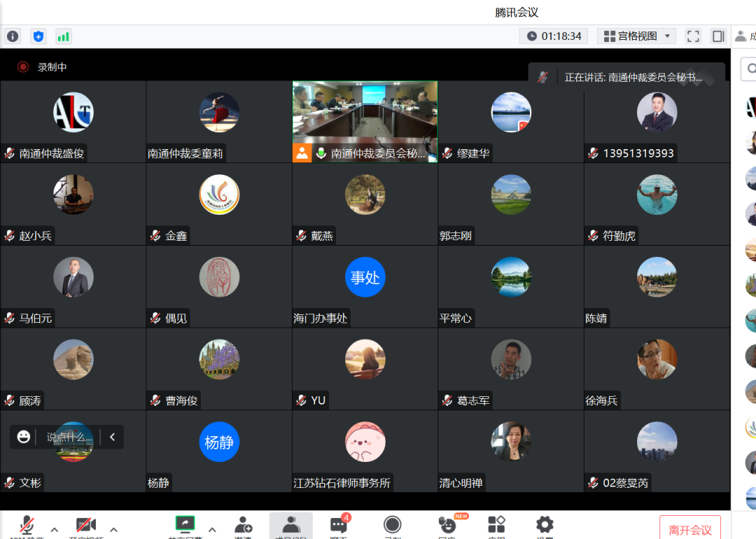The image size is (756, 539).
Task: Open the settings gear icon
Action: [x=545, y=524]
